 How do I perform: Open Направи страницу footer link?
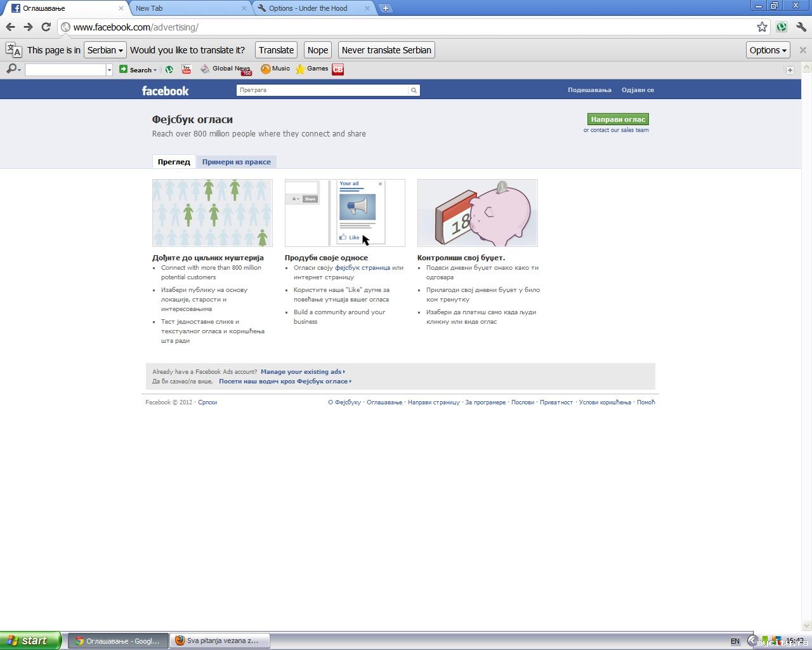(434, 402)
